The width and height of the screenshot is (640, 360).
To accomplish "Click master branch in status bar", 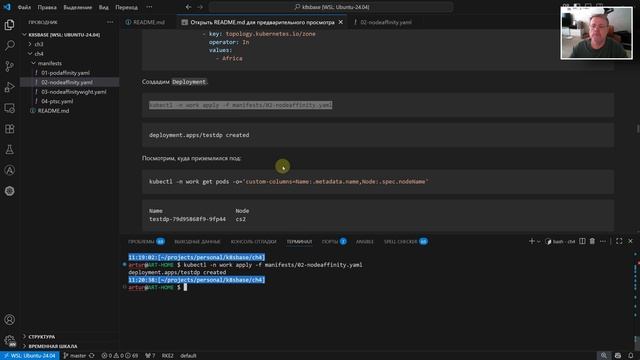I will tap(75, 356).
